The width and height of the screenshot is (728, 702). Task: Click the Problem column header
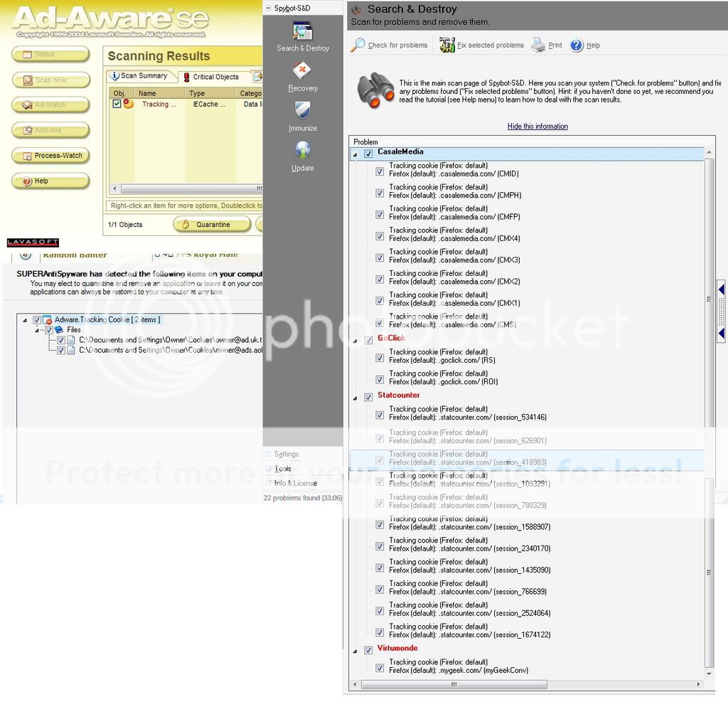click(532, 142)
